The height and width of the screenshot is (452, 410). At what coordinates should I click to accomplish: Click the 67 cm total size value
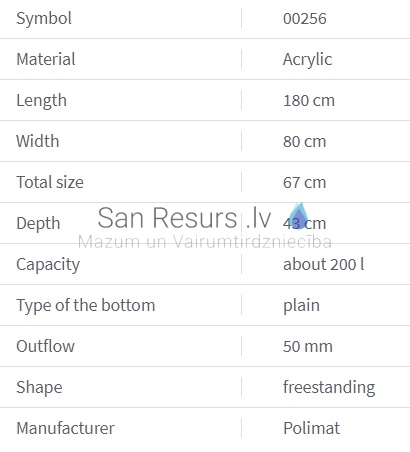304,183
